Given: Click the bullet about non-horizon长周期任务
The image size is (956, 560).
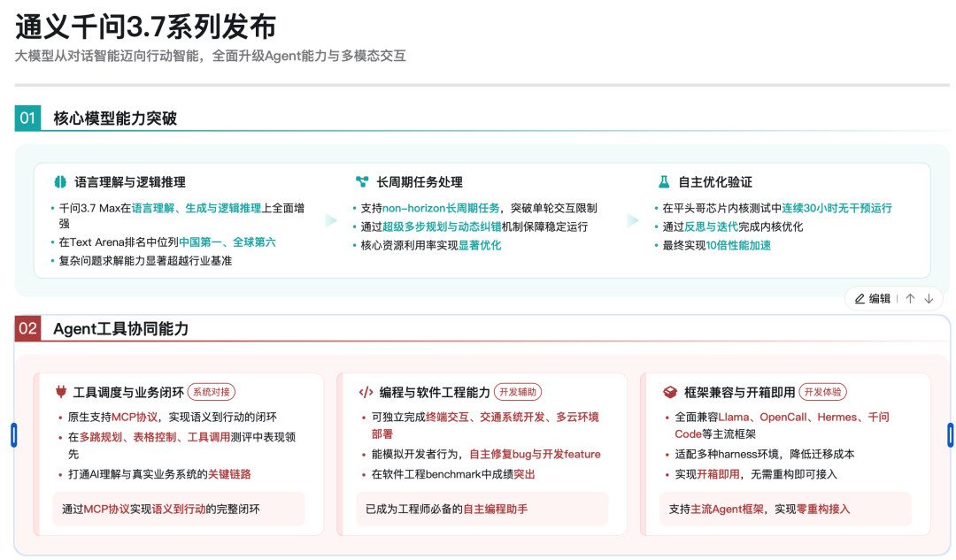Looking at the screenshot, I should 479,209.
